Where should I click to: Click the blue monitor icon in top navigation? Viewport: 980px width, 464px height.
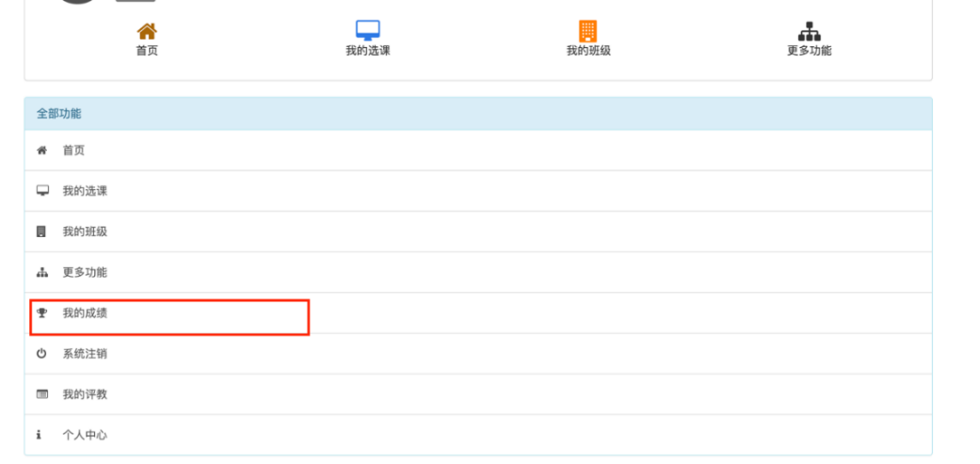coord(367,31)
